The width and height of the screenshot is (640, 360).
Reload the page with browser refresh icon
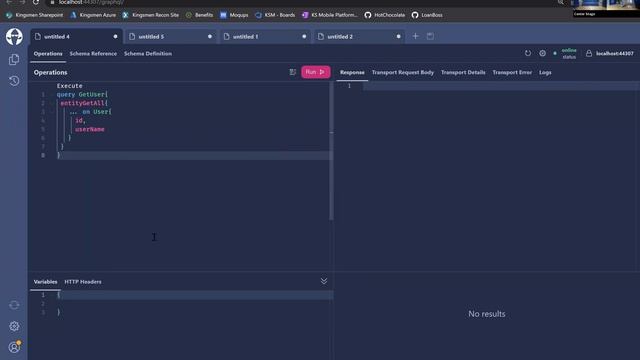[36, 2]
